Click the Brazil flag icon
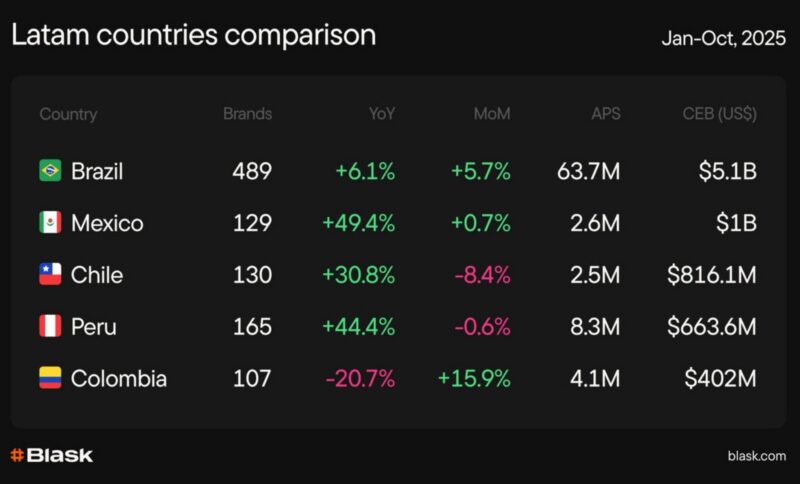 pyautogui.click(x=50, y=171)
